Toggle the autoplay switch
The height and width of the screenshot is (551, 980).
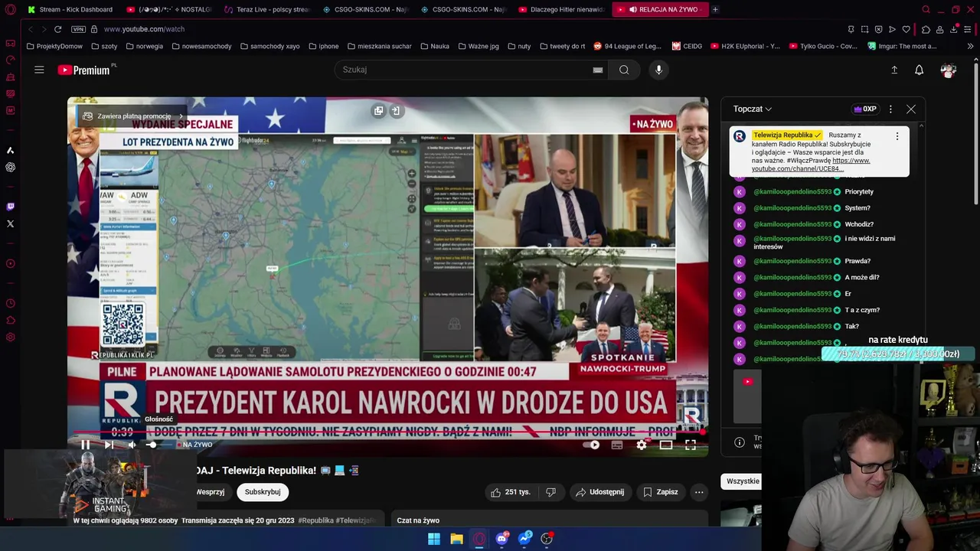pos(591,445)
